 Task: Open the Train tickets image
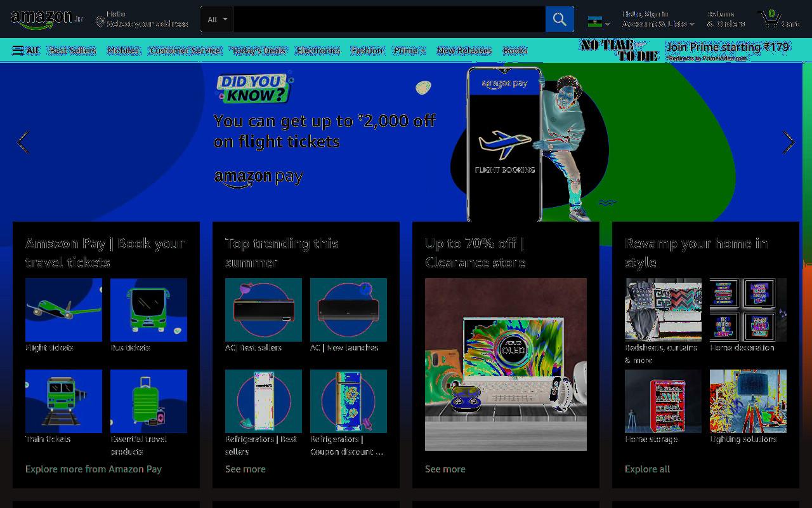tap(63, 401)
